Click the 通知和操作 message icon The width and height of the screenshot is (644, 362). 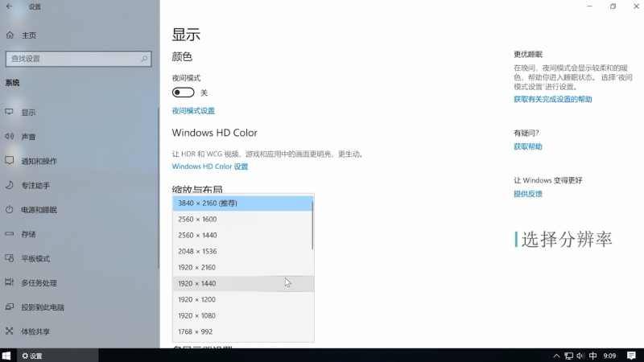pos(9,160)
